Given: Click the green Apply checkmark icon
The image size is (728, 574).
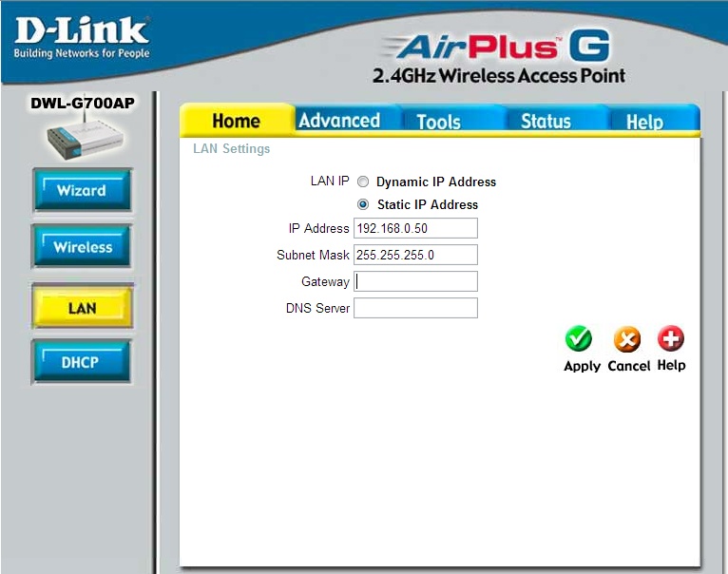Looking at the screenshot, I should click(579, 338).
